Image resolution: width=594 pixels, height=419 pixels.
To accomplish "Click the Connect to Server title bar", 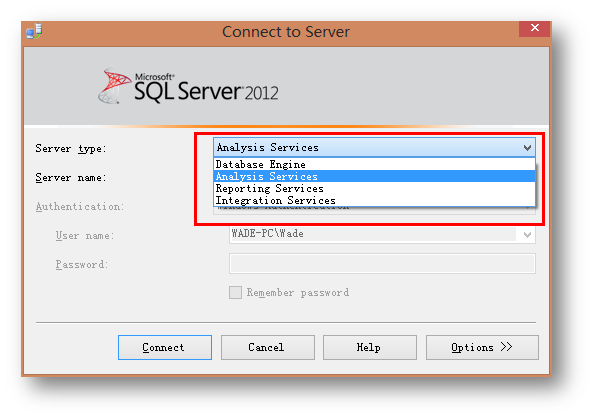I will pyautogui.click(x=286, y=32).
